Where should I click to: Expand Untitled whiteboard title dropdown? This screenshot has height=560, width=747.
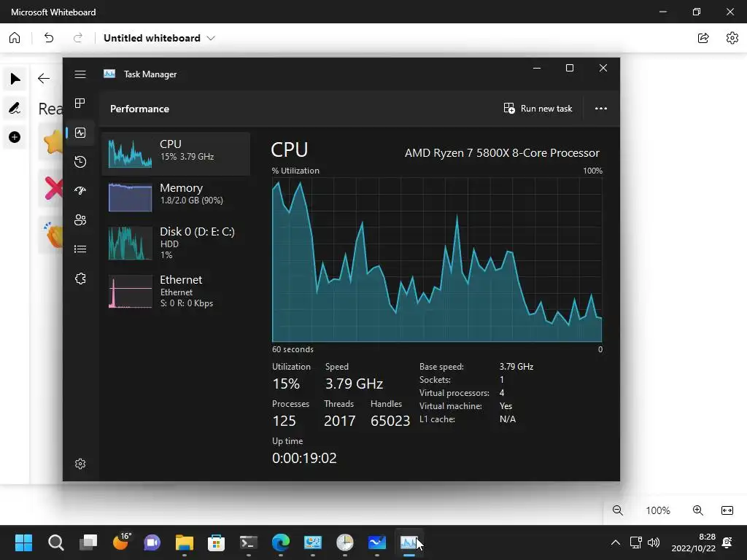point(211,38)
